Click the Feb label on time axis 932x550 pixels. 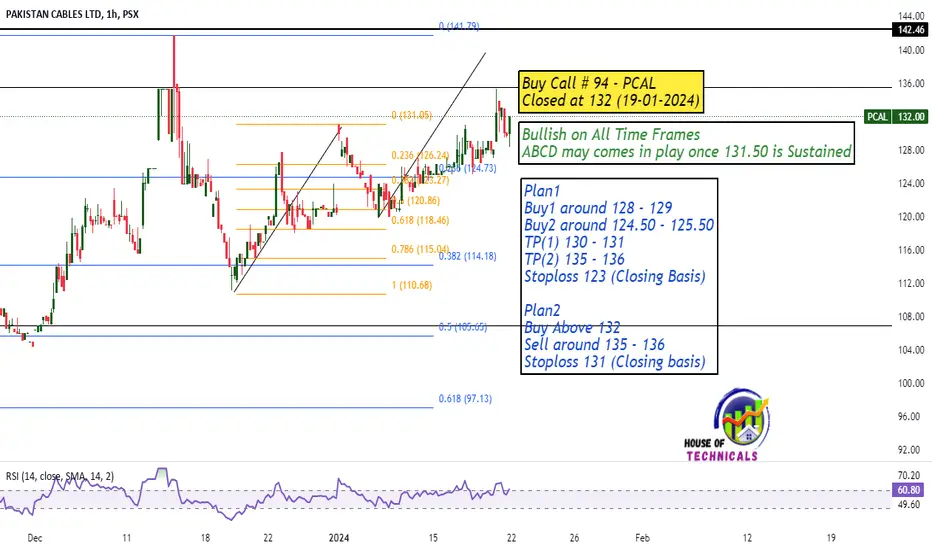pyautogui.click(x=642, y=538)
